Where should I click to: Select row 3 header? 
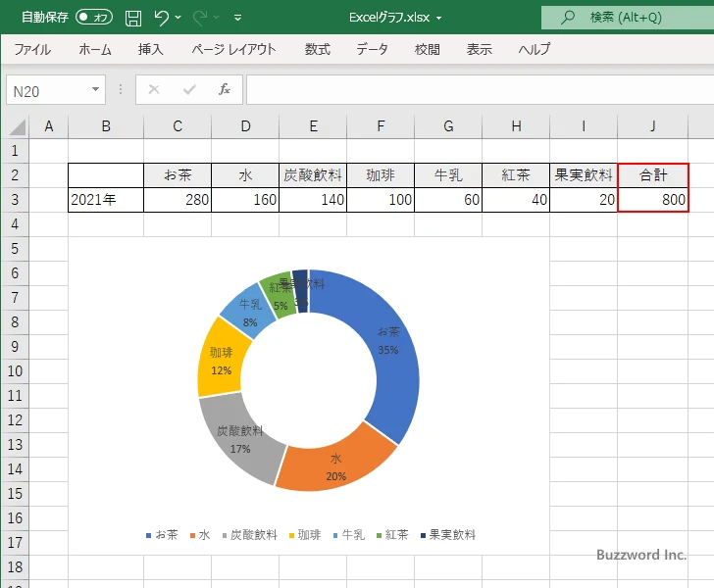15,200
